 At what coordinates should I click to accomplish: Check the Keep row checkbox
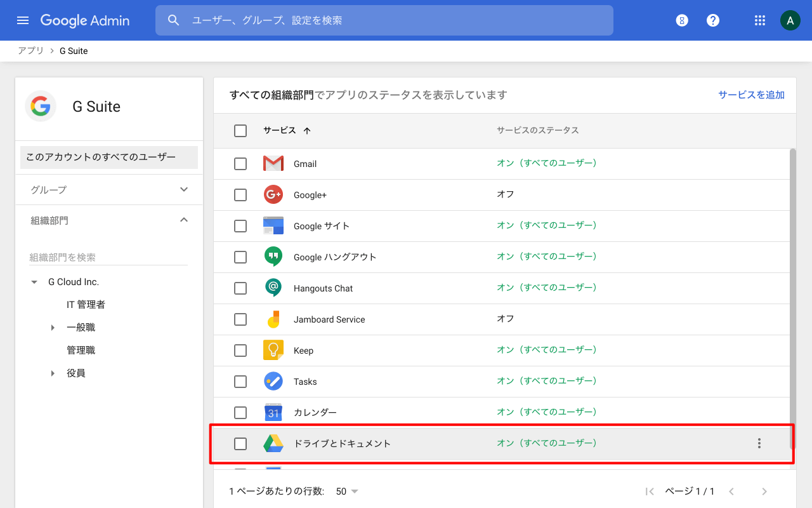(x=240, y=351)
